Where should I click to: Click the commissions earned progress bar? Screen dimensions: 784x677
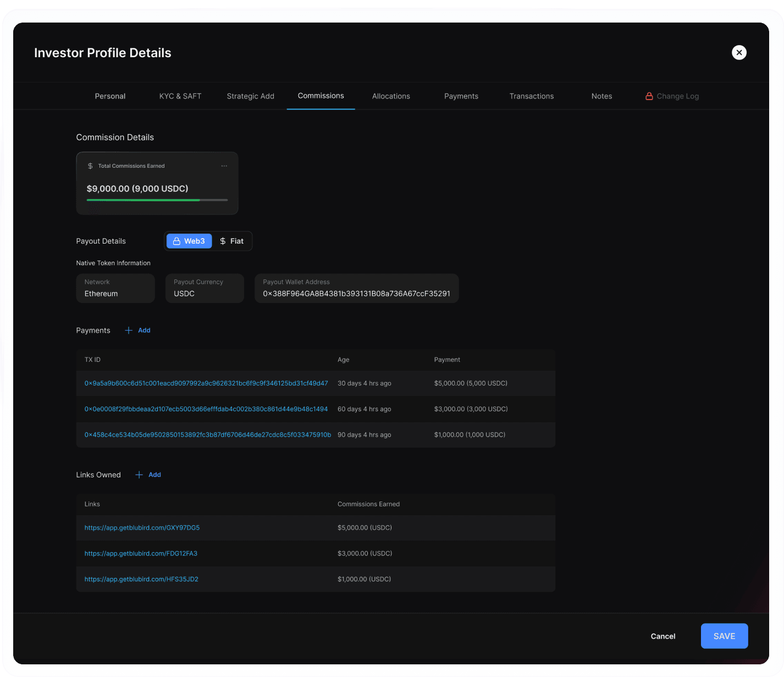(x=157, y=200)
